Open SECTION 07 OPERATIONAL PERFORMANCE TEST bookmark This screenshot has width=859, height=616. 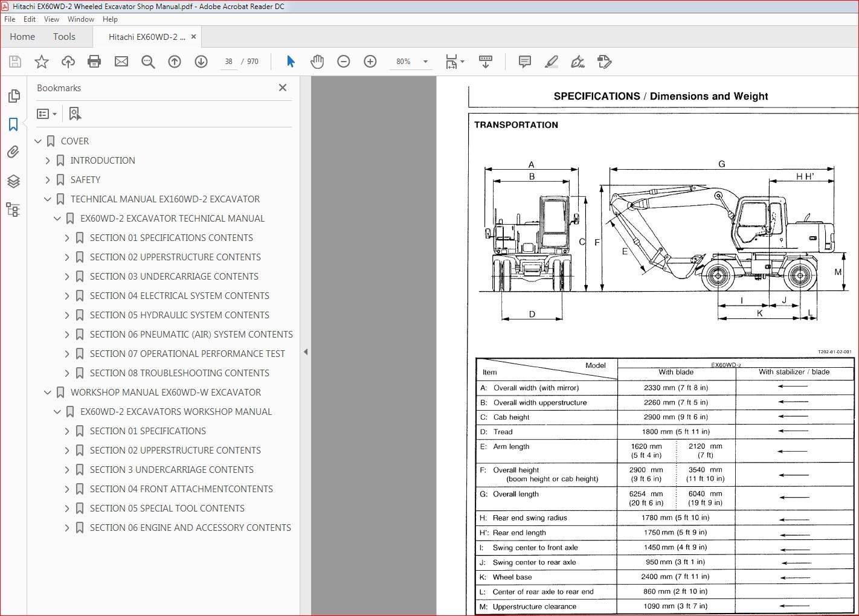click(187, 354)
